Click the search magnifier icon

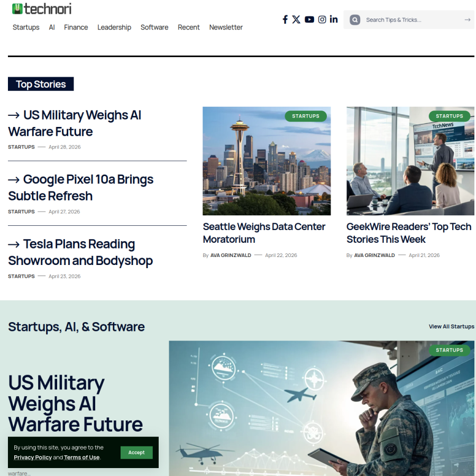click(x=355, y=20)
